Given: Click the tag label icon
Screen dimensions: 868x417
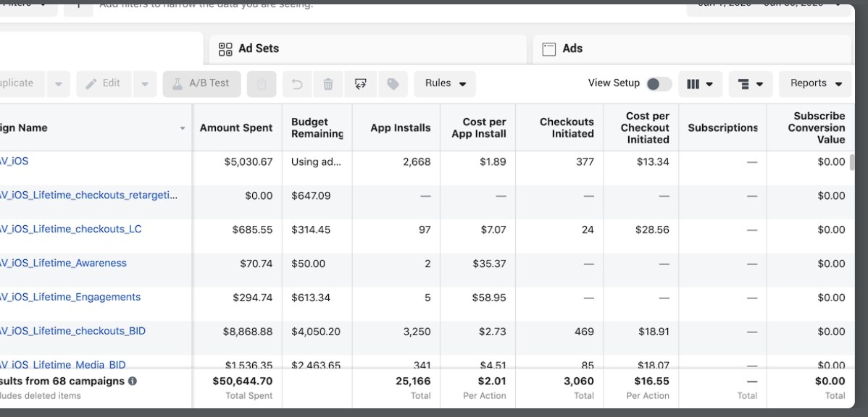Looking at the screenshot, I should pos(393,84).
